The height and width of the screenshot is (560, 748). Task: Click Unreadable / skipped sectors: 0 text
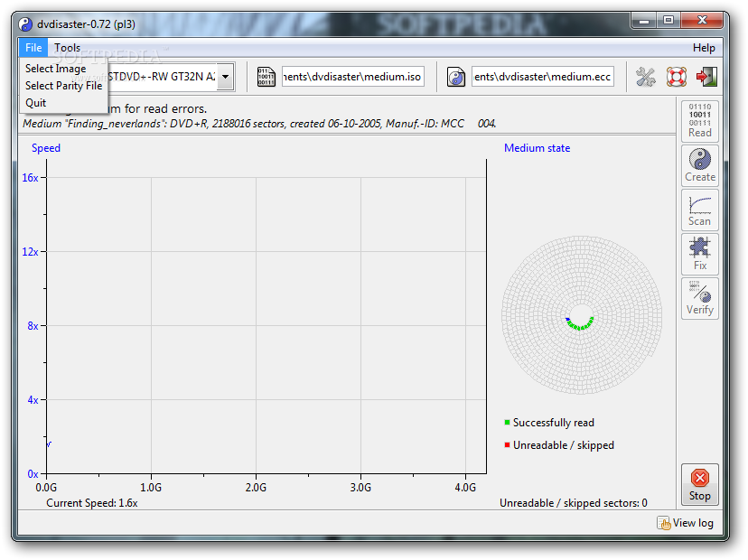[574, 503]
